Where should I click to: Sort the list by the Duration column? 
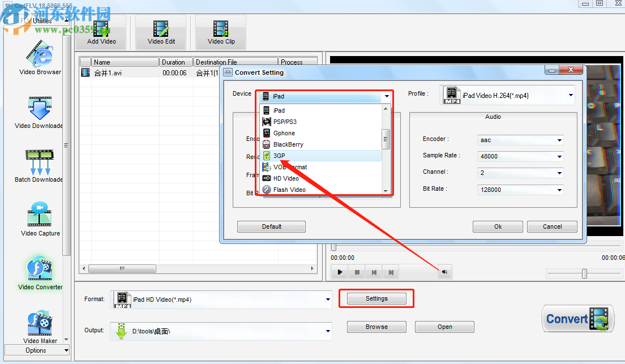[176, 62]
